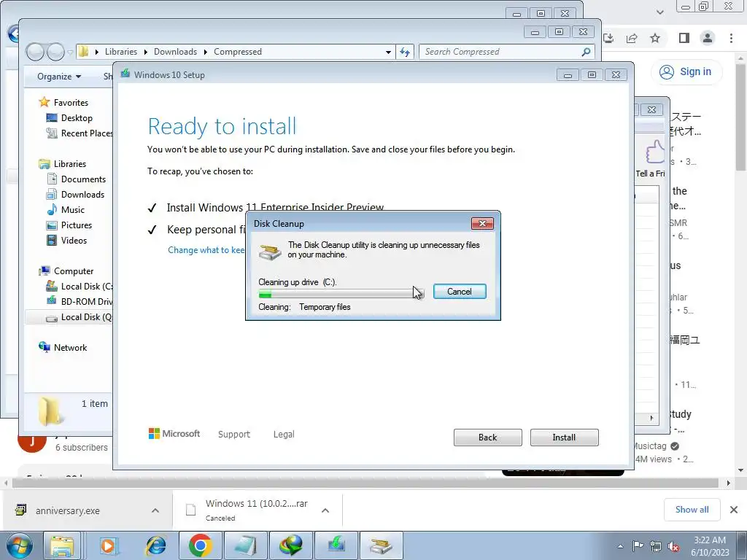747x560 pixels.
Task: Open the Documents library in Explorer
Action: pos(83,179)
